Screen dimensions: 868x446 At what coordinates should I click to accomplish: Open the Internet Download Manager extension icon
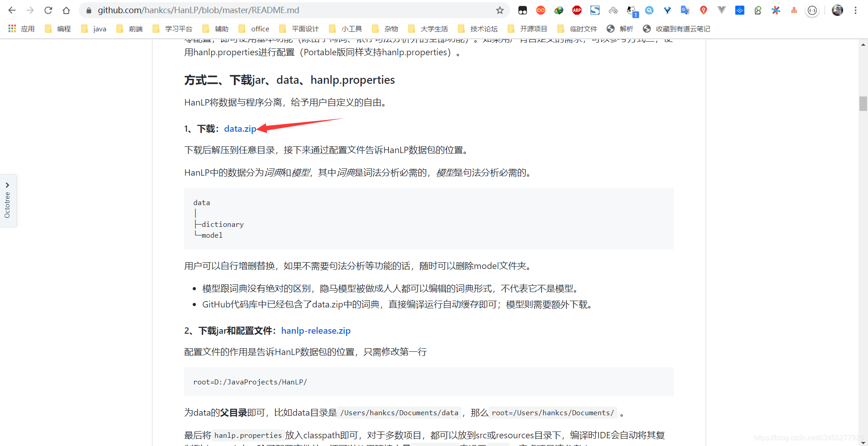point(559,10)
